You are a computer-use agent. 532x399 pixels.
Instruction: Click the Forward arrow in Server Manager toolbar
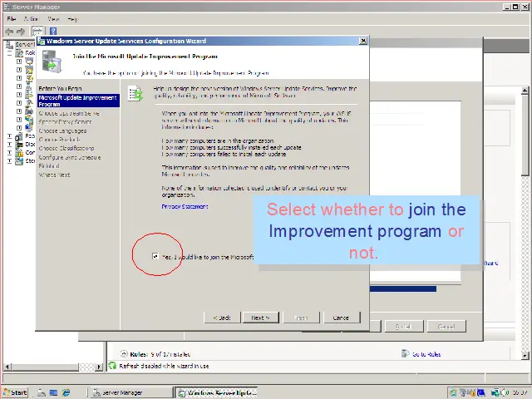(20, 32)
